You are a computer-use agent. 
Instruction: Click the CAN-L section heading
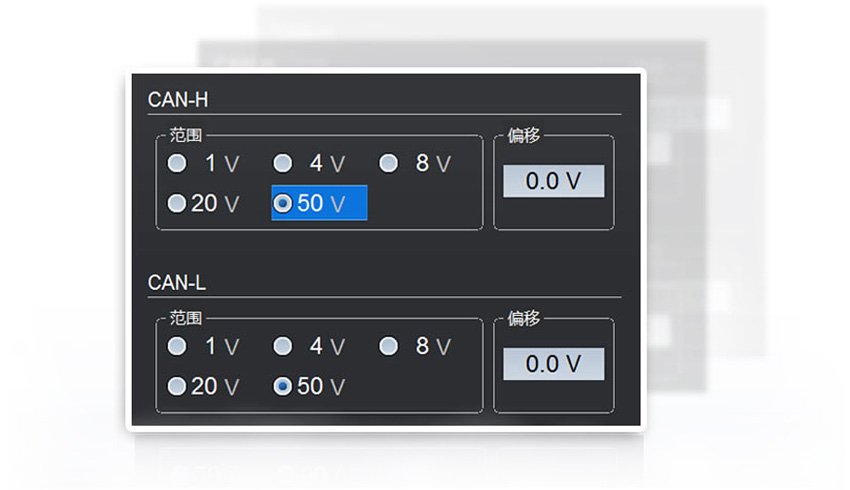point(177,282)
